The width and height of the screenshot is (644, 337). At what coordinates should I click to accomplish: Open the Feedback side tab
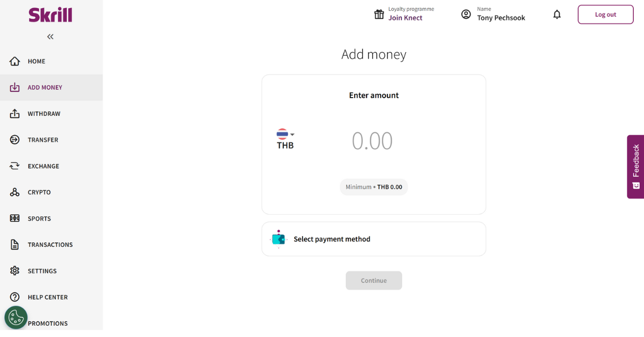[x=635, y=166]
